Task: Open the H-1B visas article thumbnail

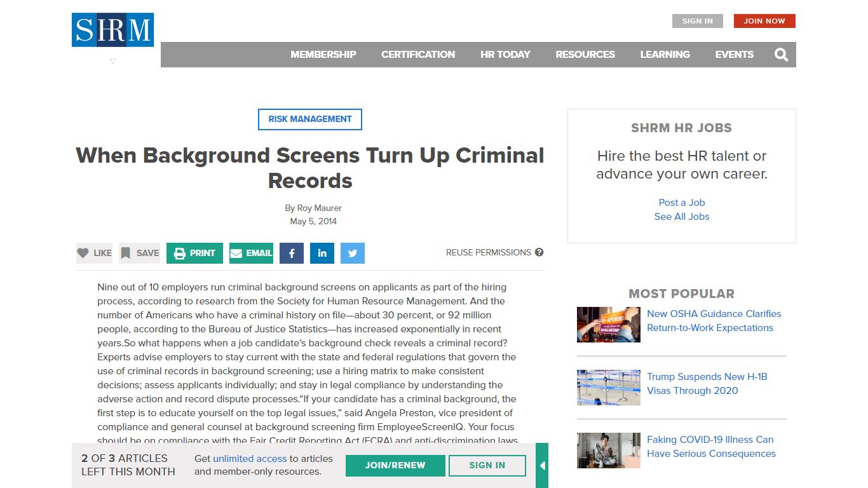Action: [609, 388]
